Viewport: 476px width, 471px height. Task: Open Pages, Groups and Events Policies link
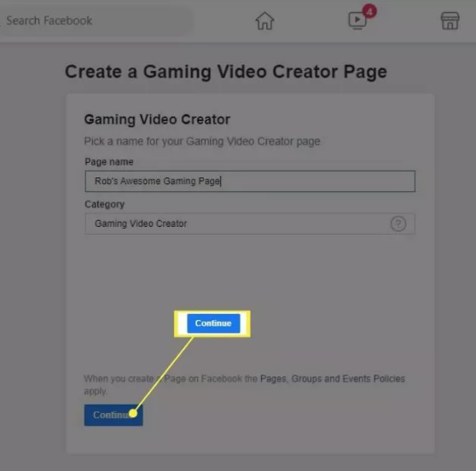[x=333, y=379]
